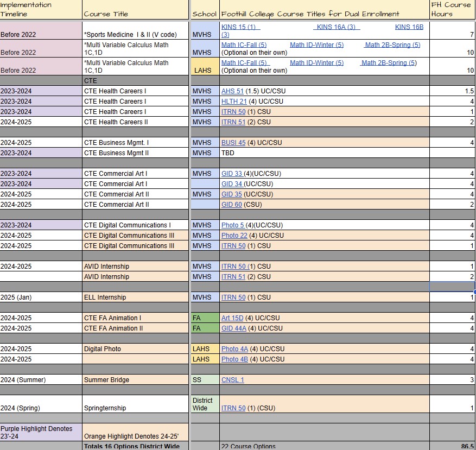Screen dimensions: 476x450
Task: Select the 86.5 total hours cell
Action: click(453, 446)
